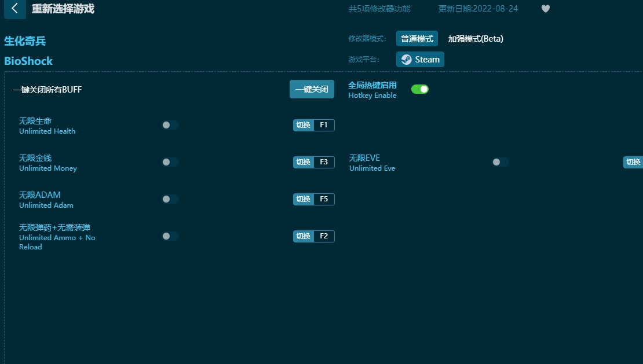This screenshot has height=364, width=643.
Task: Rebind the F2 hotkey for Unlimited Ammo
Action: (x=324, y=236)
